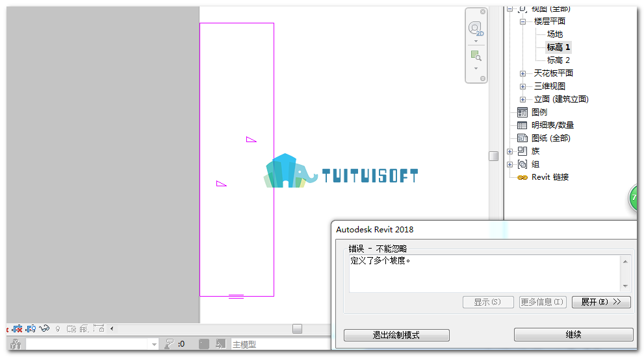This screenshot has width=644, height=357.
Task: Click the lower slope arrow in sketch
Action: [222, 184]
